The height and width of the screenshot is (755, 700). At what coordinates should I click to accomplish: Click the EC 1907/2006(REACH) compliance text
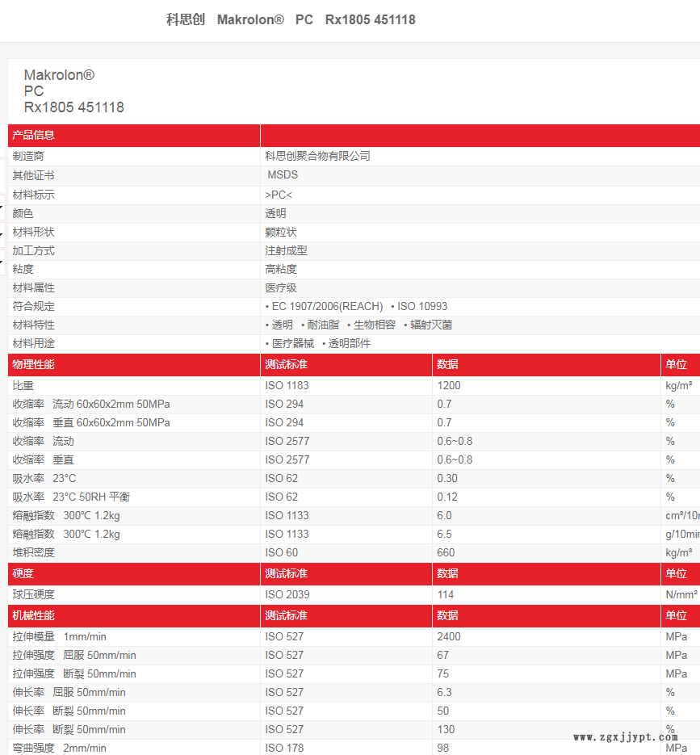pos(327,306)
